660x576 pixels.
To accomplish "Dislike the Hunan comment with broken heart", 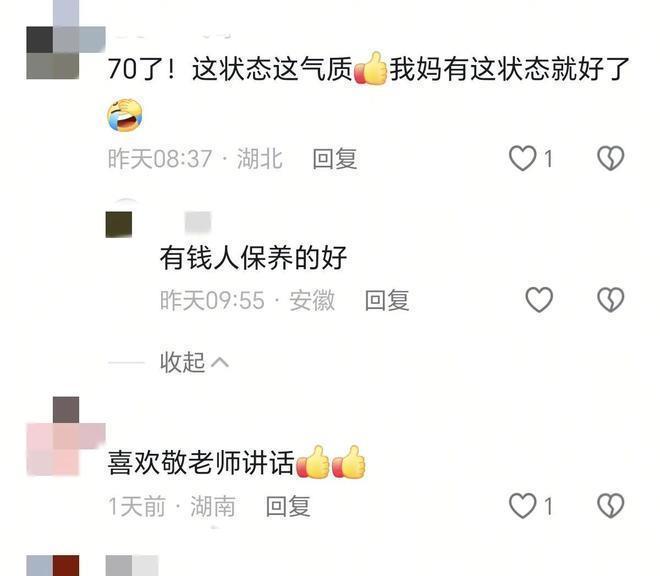I will [x=610, y=506].
